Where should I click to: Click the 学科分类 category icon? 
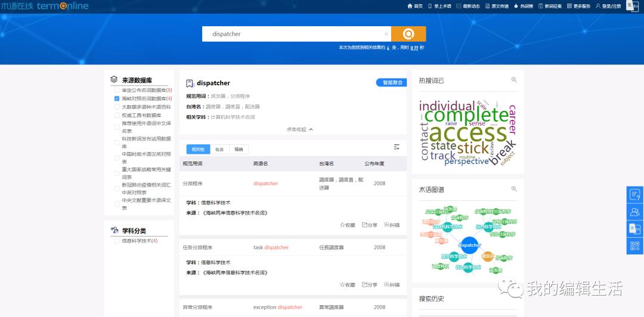[x=114, y=231]
